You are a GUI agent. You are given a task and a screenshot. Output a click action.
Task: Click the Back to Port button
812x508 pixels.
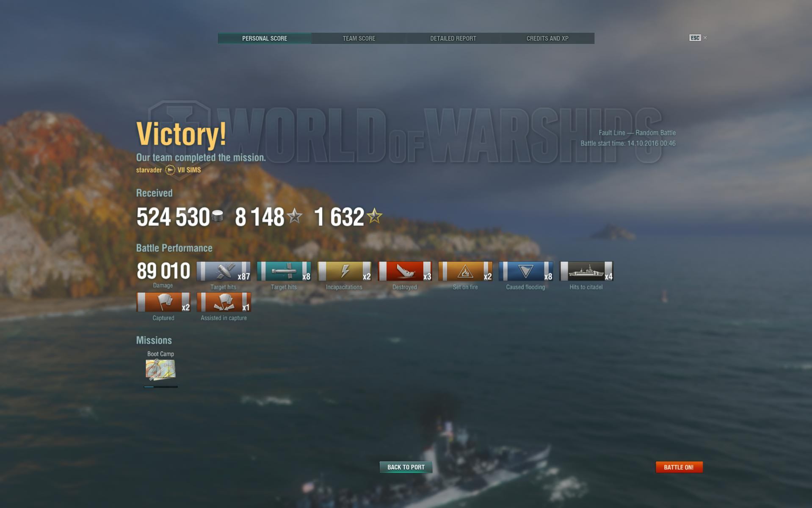(406, 467)
